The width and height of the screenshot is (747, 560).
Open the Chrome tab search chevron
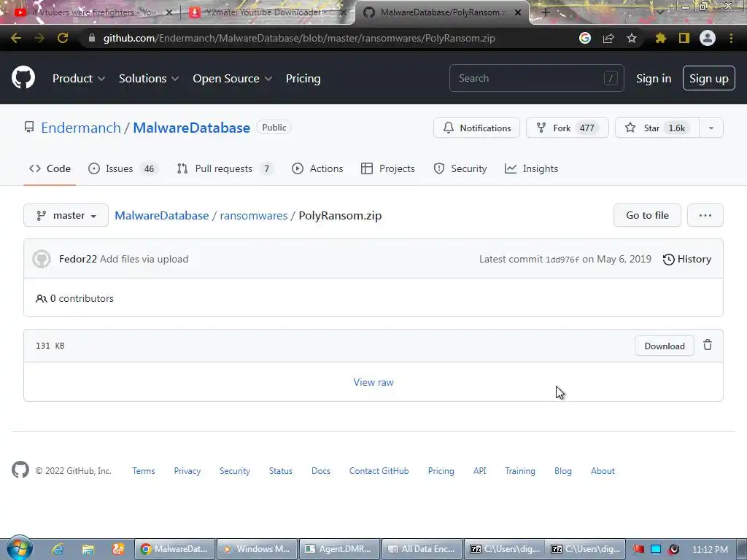pyautogui.click(x=660, y=12)
